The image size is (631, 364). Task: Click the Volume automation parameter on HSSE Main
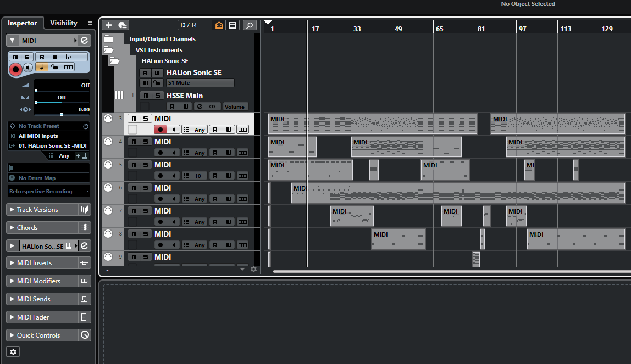point(235,107)
